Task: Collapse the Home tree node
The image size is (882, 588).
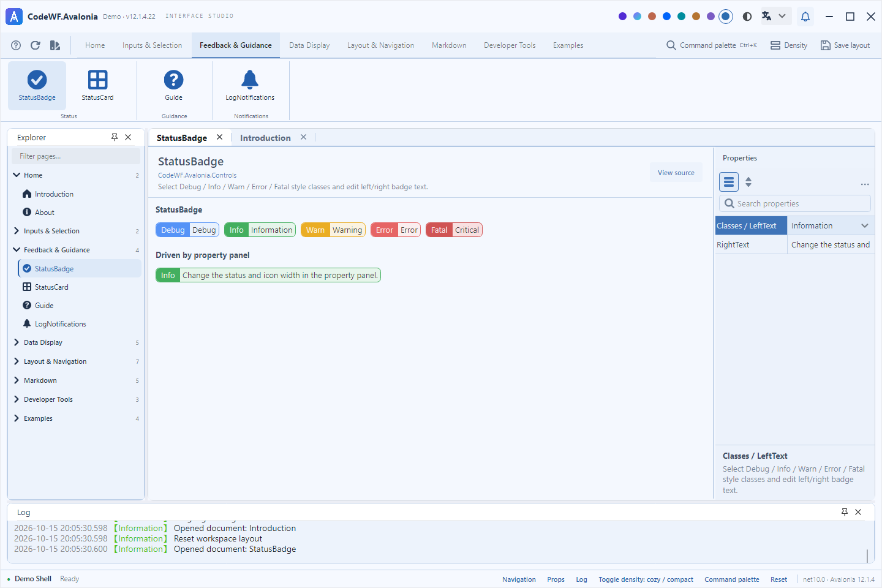Action: pos(17,175)
